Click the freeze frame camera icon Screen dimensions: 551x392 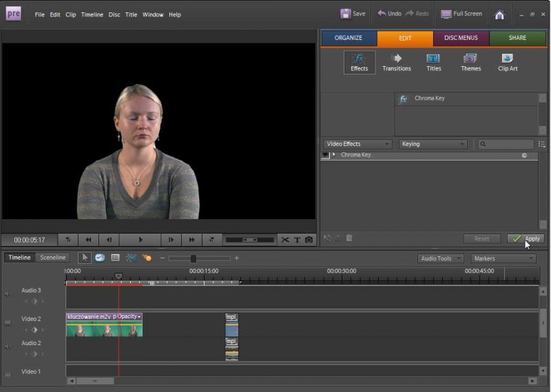pos(309,240)
